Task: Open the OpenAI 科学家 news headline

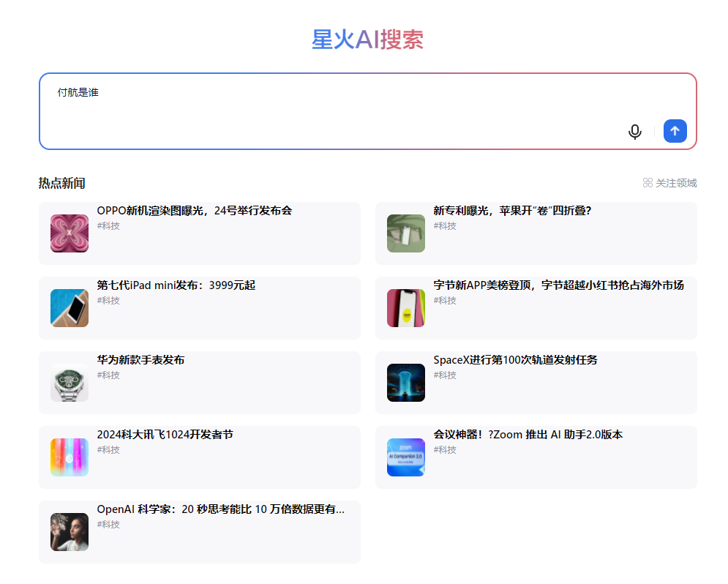Action: (x=220, y=509)
